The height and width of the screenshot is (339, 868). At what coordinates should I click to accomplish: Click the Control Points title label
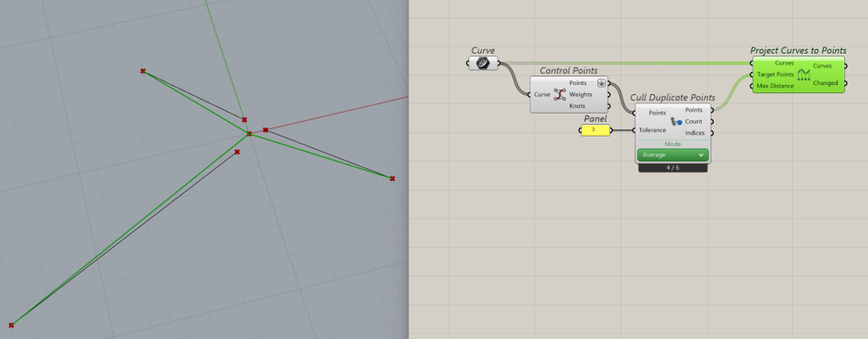coord(569,71)
